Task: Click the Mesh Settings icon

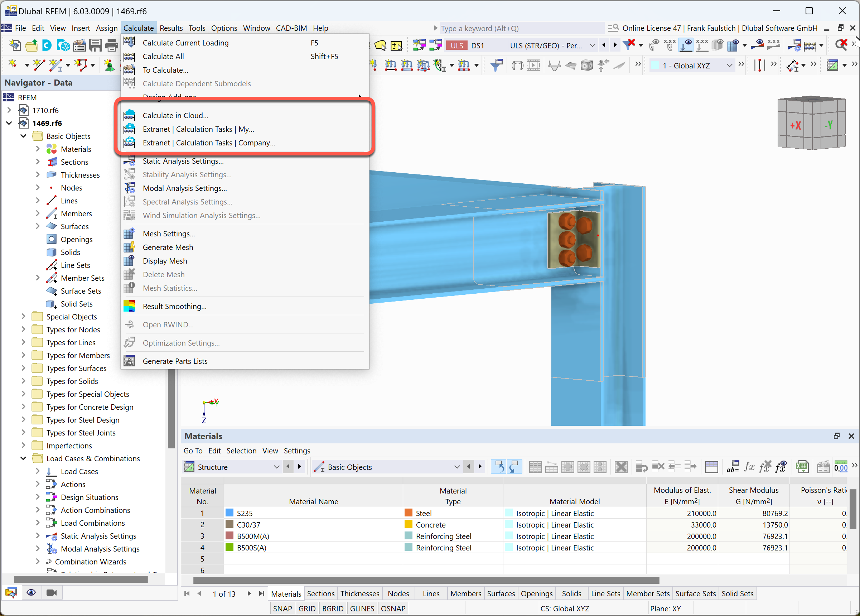Action: [x=131, y=234]
